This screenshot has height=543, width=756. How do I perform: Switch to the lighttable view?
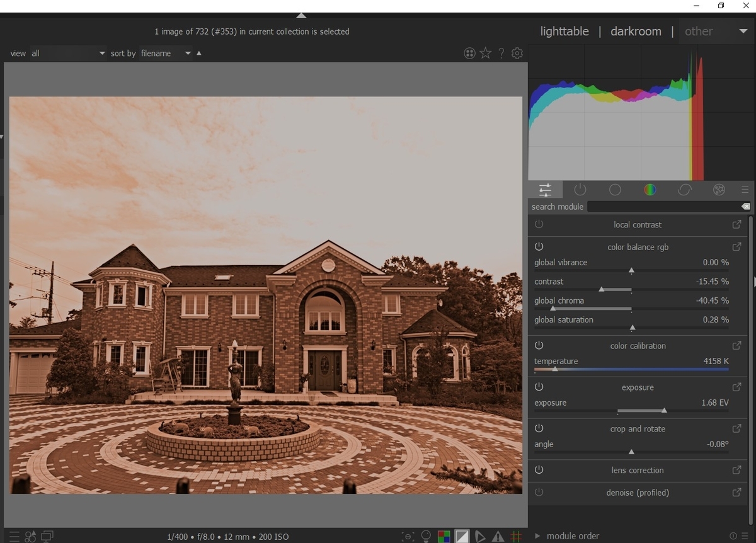564,31
